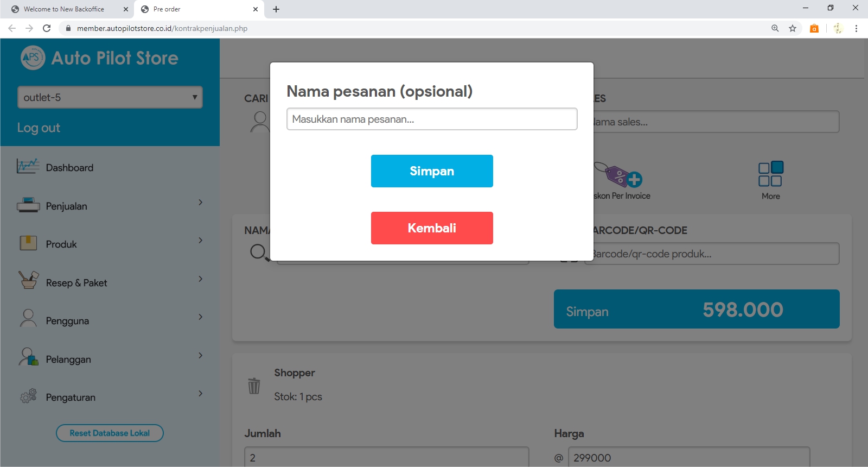Open the More grid icon
Image resolution: width=868 pixels, height=467 pixels.
[770, 174]
